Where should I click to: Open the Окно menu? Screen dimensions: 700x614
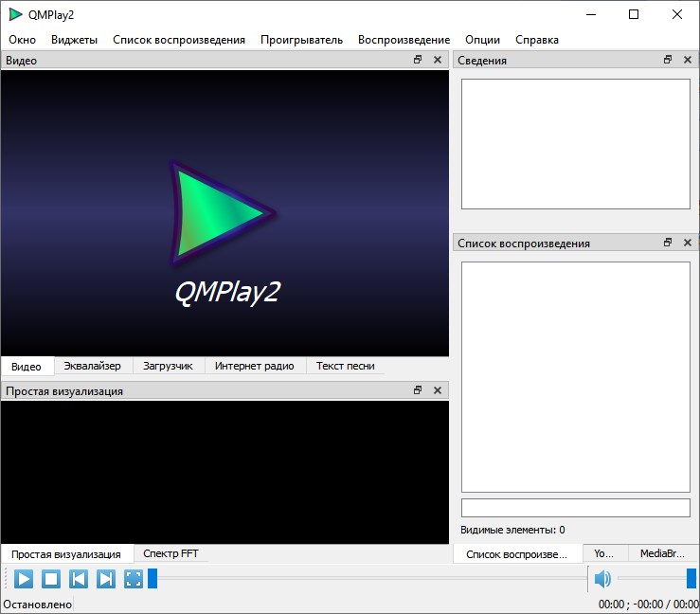tap(23, 40)
